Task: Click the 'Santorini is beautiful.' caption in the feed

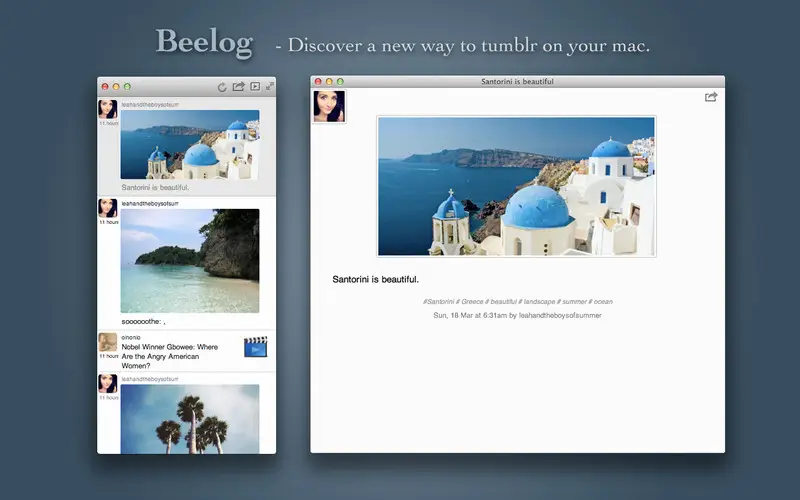Action: pyautogui.click(x=155, y=187)
